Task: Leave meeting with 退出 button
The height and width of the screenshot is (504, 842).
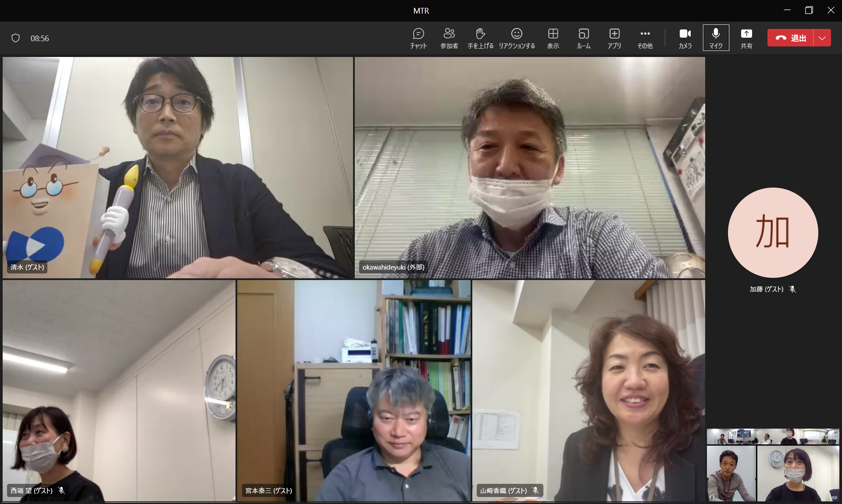Action: 790,38
